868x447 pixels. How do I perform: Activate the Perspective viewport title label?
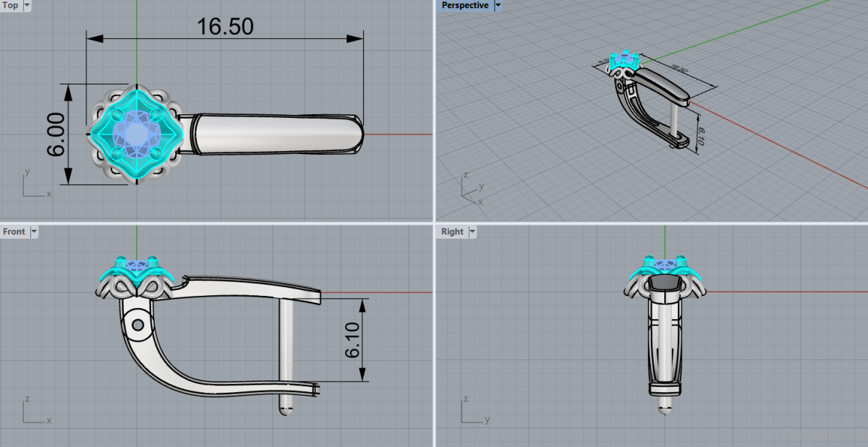coord(464,6)
